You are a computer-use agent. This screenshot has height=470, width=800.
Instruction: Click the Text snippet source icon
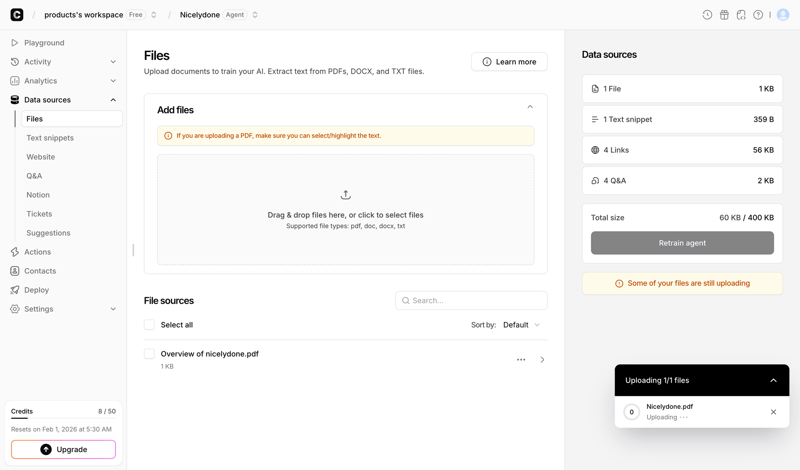(595, 119)
